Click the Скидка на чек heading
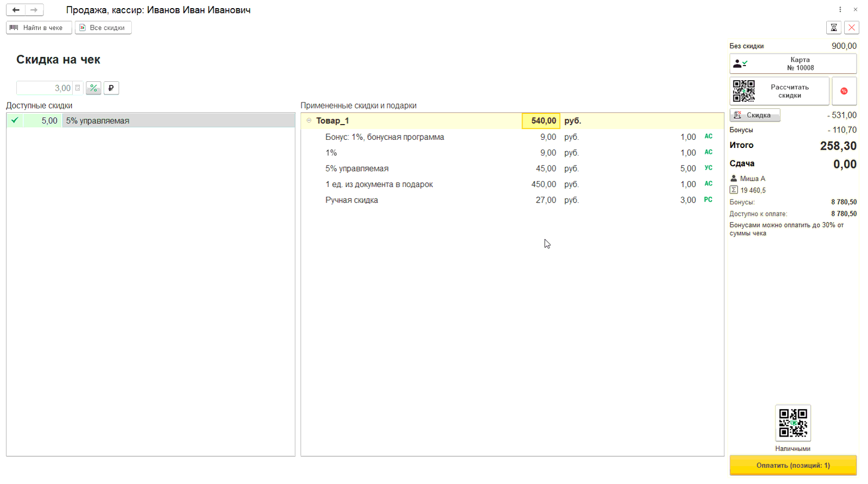 pos(58,60)
